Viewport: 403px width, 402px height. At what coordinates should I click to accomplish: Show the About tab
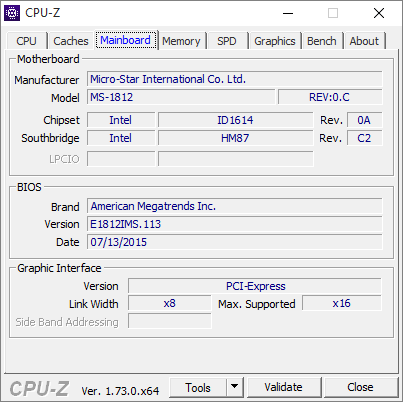tap(364, 41)
